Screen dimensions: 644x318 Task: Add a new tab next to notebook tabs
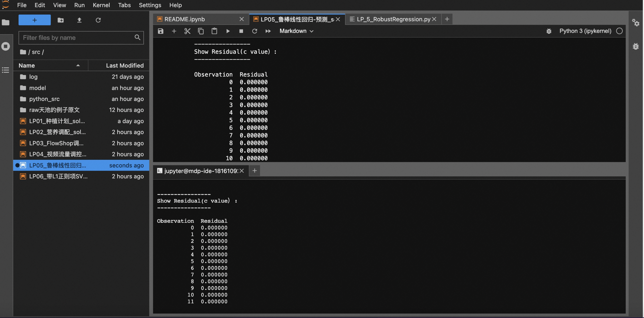447,19
